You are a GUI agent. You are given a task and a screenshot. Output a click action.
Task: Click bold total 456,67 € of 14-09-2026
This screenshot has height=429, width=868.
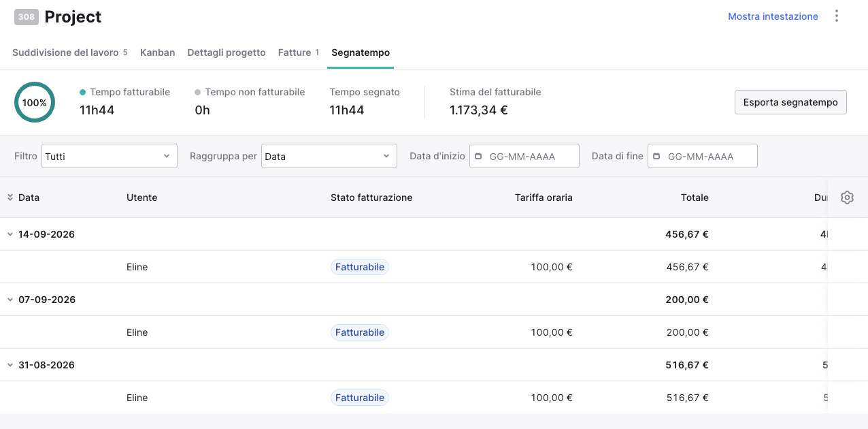pyautogui.click(x=687, y=234)
